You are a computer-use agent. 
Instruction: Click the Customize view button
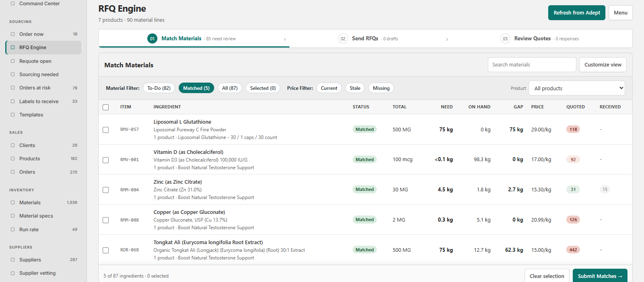603,65
